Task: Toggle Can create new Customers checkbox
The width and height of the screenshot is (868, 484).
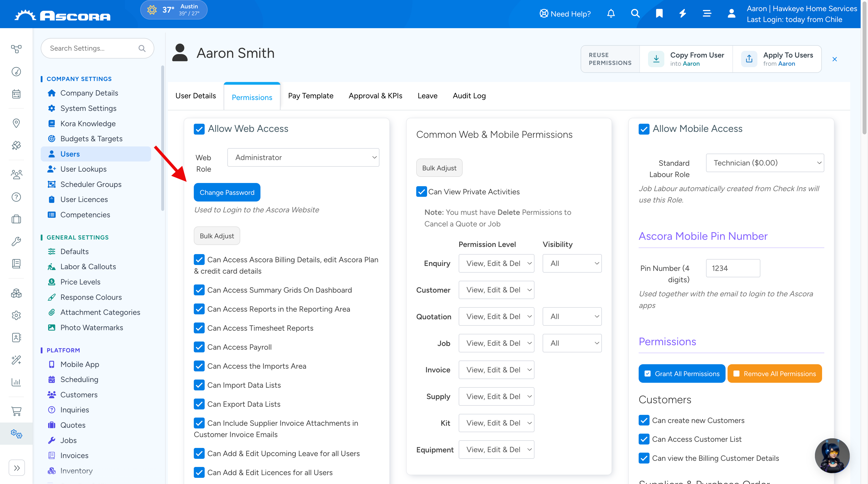Action: pyautogui.click(x=644, y=420)
